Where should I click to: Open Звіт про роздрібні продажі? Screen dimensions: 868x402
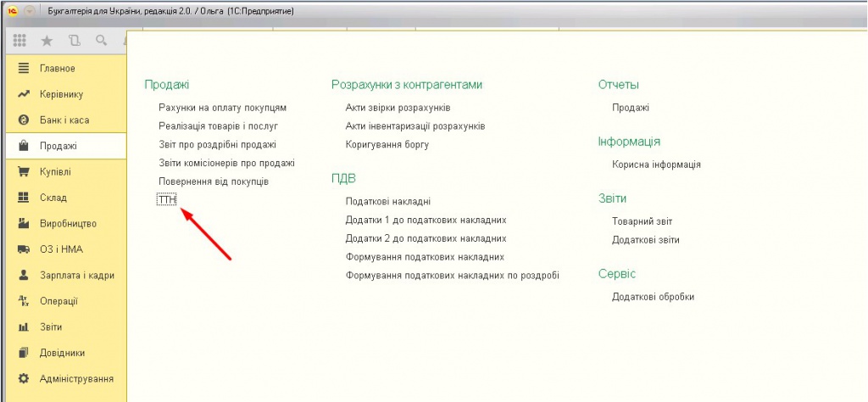(217, 144)
